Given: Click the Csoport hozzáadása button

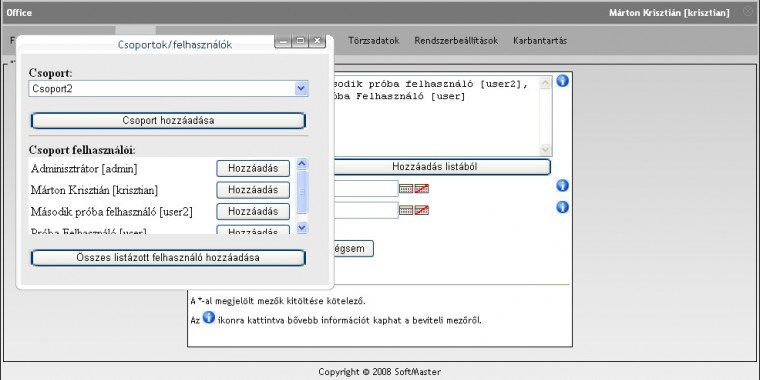Looking at the screenshot, I should point(168,121).
